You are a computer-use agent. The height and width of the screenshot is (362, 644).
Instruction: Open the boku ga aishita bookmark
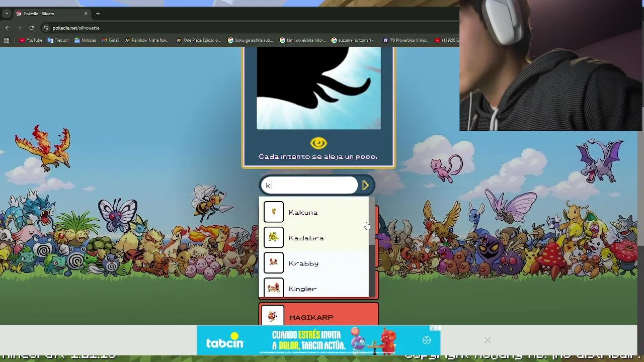(251, 40)
